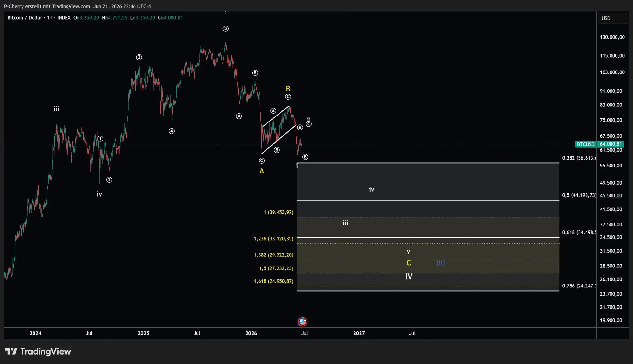
Task: Select the current price label 64.080,81
Action: [x=611, y=144]
